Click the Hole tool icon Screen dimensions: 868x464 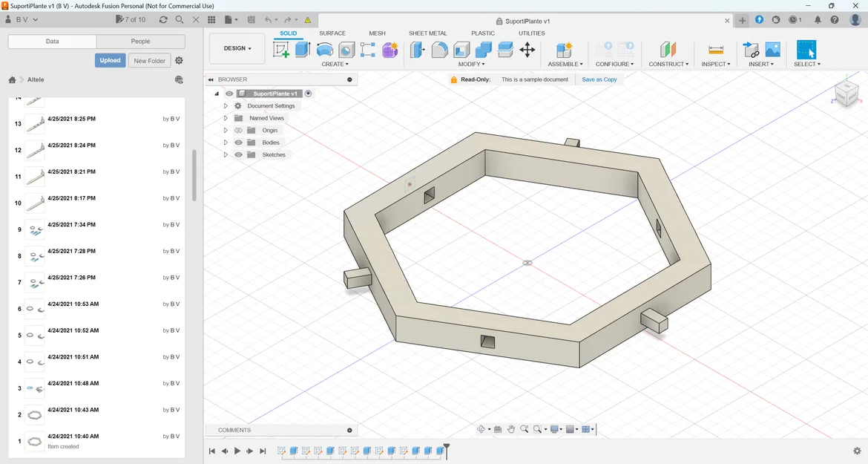click(346, 50)
